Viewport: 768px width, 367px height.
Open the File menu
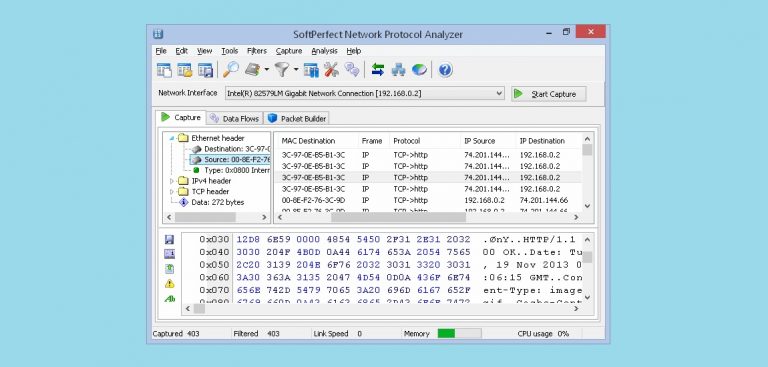(161, 51)
